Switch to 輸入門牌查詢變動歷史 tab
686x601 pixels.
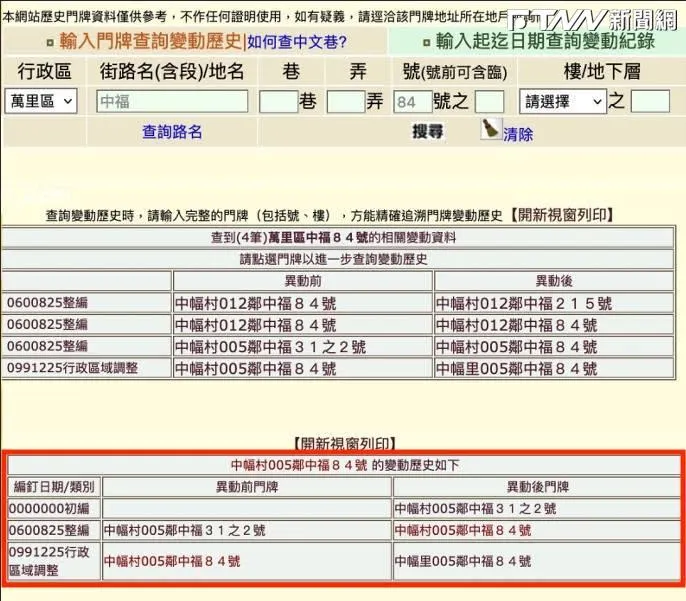click(151, 42)
